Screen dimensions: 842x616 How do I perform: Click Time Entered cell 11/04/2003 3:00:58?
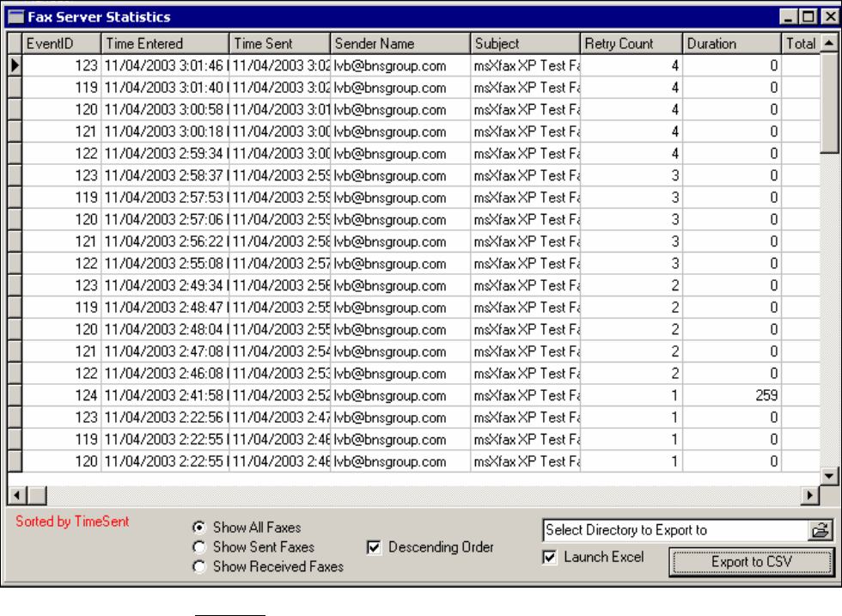[x=165, y=110]
